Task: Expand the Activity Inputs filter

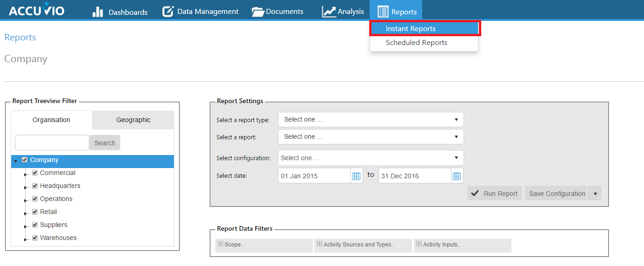Action: [x=463, y=245]
